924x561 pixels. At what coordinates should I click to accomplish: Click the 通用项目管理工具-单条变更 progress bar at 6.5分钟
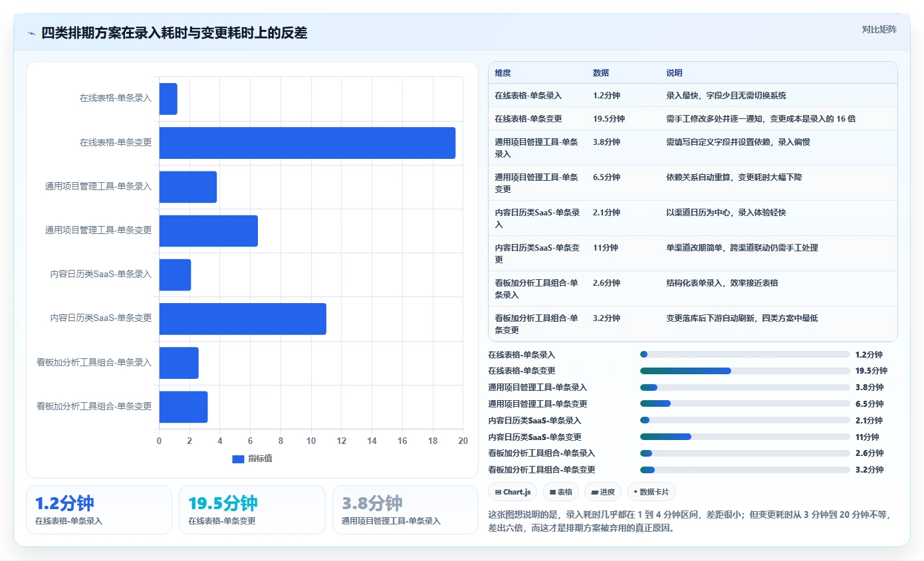click(x=745, y=403)
